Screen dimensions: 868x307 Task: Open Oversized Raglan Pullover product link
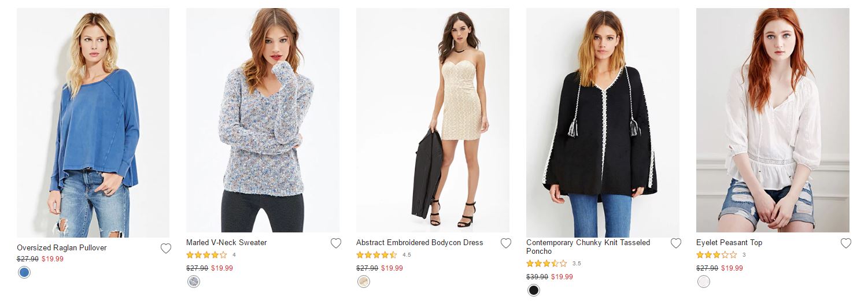click(62, 248)
